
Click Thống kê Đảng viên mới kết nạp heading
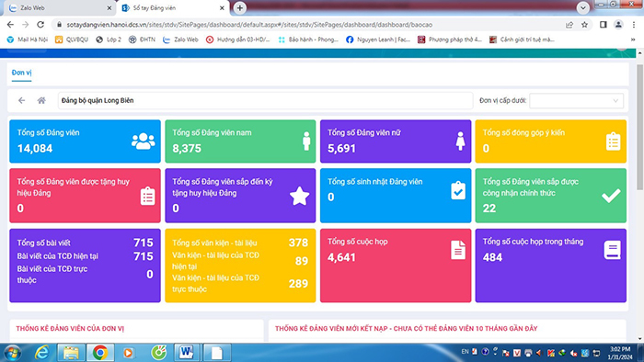click(x=407, y=328)
